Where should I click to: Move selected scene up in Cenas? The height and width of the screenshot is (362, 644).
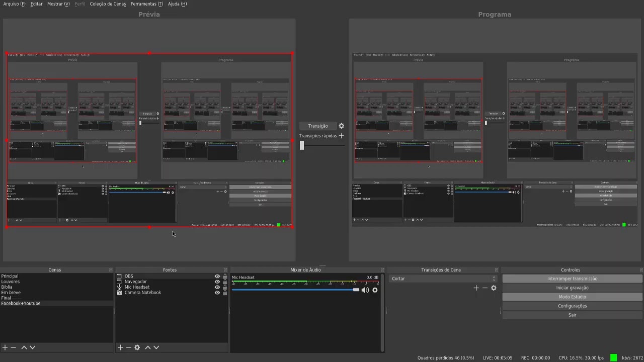click(x=24, y=347)
